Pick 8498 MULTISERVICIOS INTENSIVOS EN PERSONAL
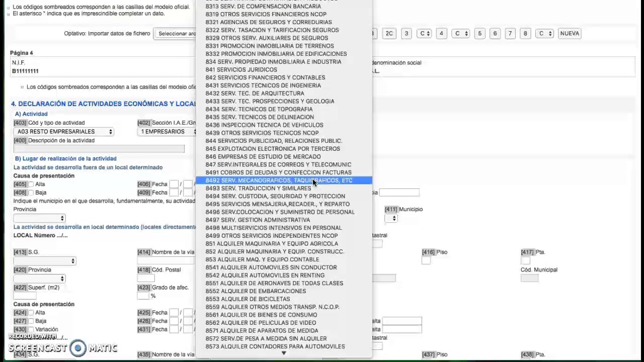644x362 pixels. coord(284,228)
